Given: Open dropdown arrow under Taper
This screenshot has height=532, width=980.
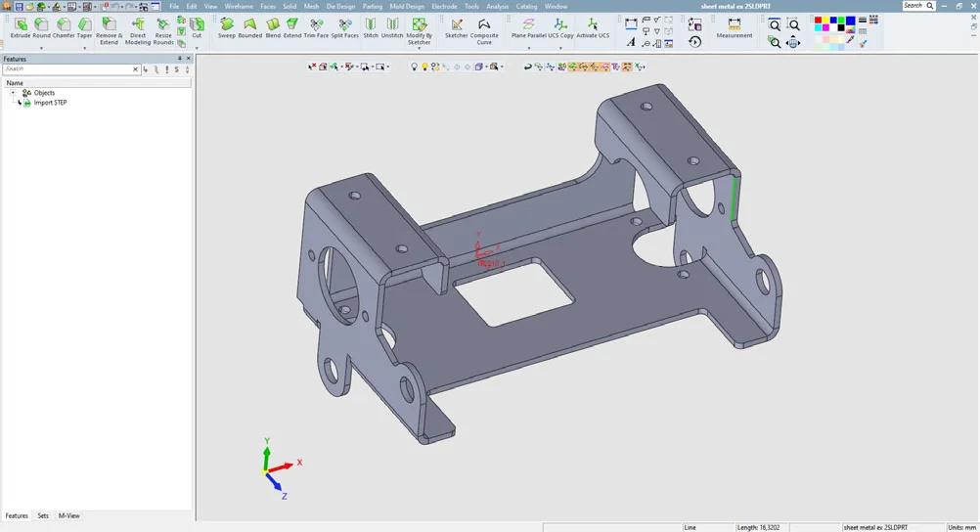Looking at the screenshot, I should [84, 48].
